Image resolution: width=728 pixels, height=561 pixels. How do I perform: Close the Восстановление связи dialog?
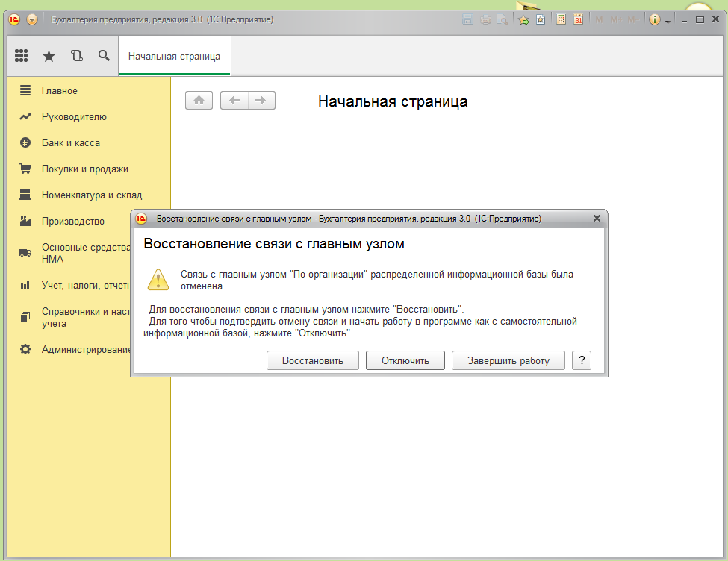click(x=597, y=218)
